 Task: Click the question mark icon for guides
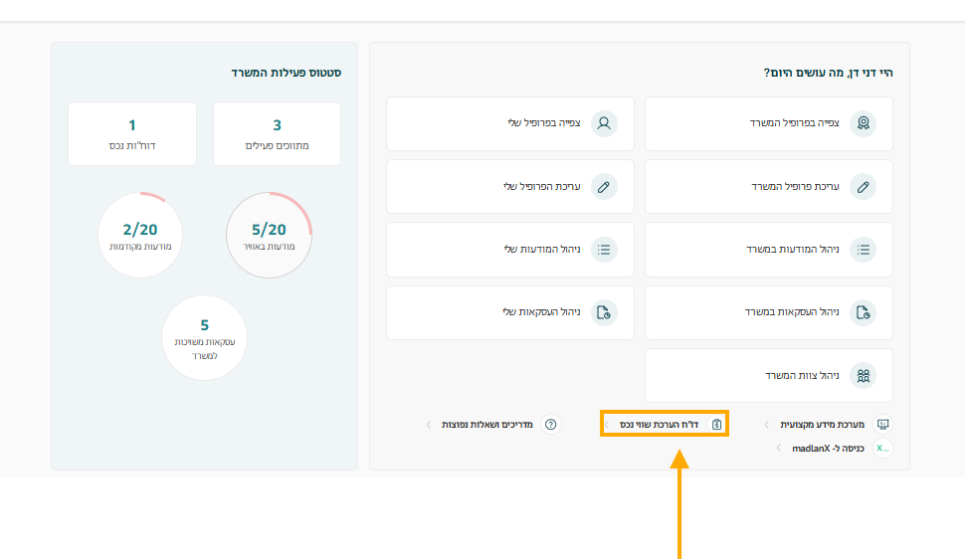(551, 425)
